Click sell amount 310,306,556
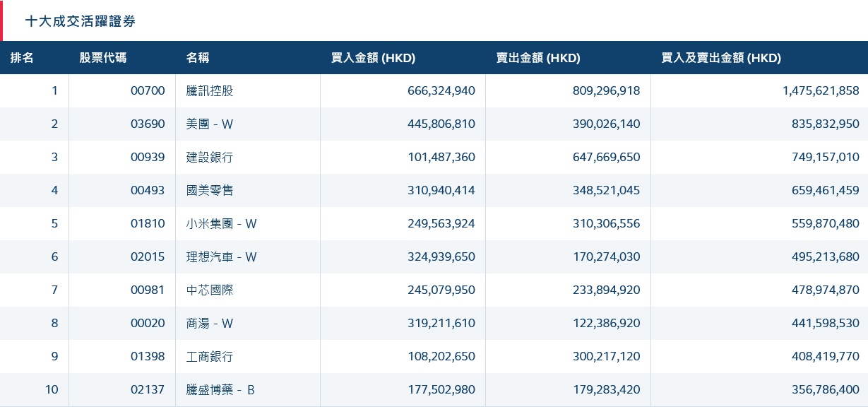 [x=607, y=223]
